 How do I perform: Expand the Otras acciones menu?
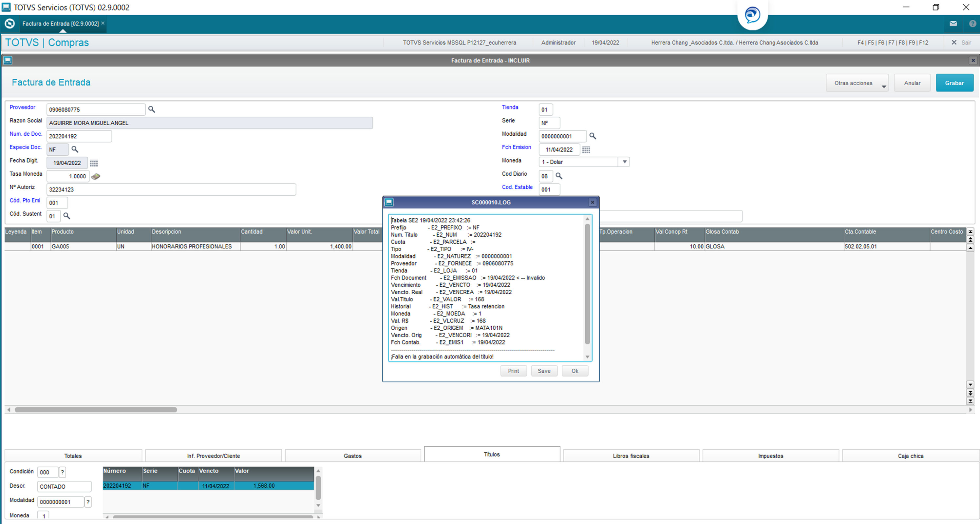pos(857,83)
